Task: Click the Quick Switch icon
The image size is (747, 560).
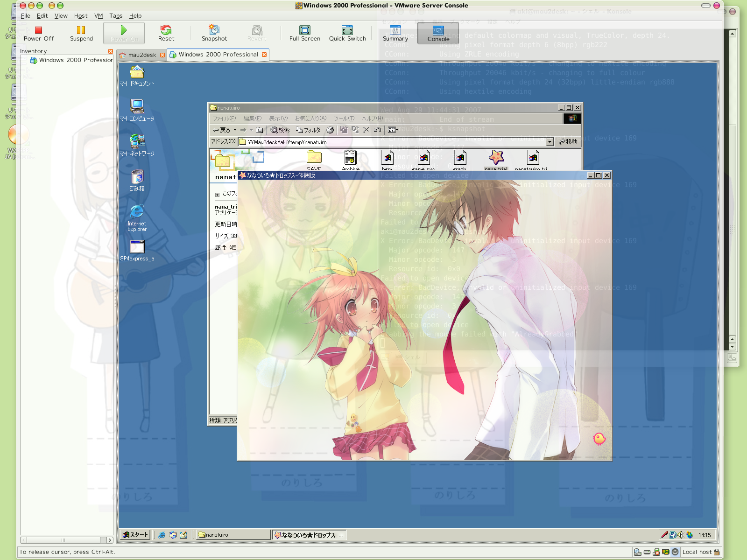Action: (x=347, y=33)
